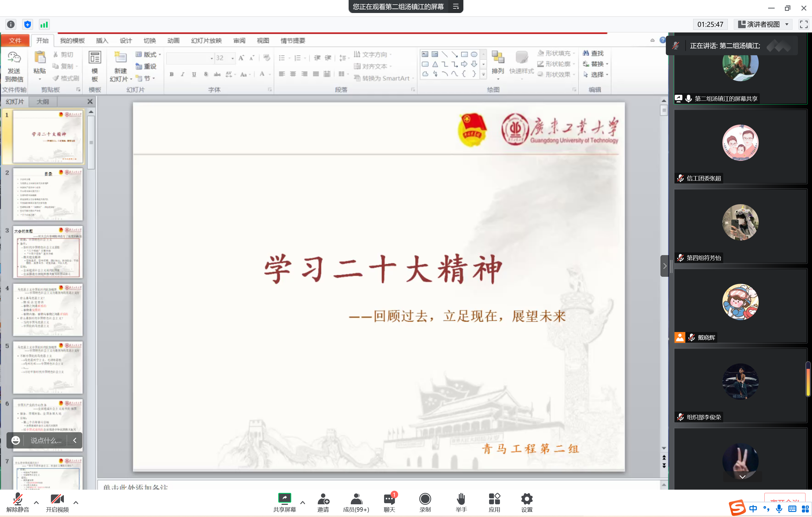Screen dimensions: 812x517
Task: Click 替换 replace button
Action: (x=595, y=64)
